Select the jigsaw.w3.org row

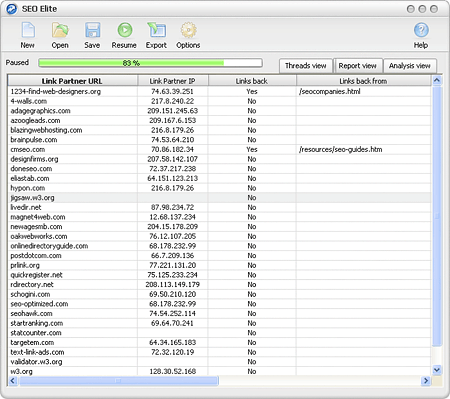(x=219, y=198)
